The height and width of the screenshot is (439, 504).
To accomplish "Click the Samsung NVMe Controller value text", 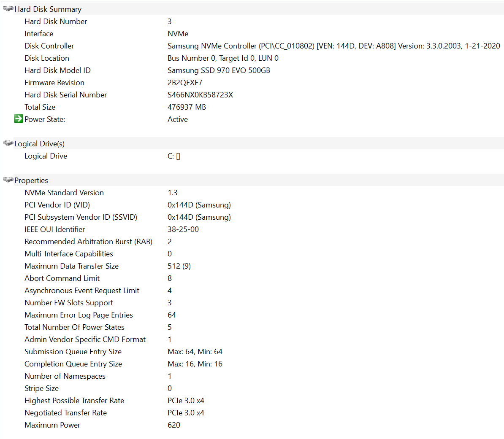I will (x=333, y=46).
